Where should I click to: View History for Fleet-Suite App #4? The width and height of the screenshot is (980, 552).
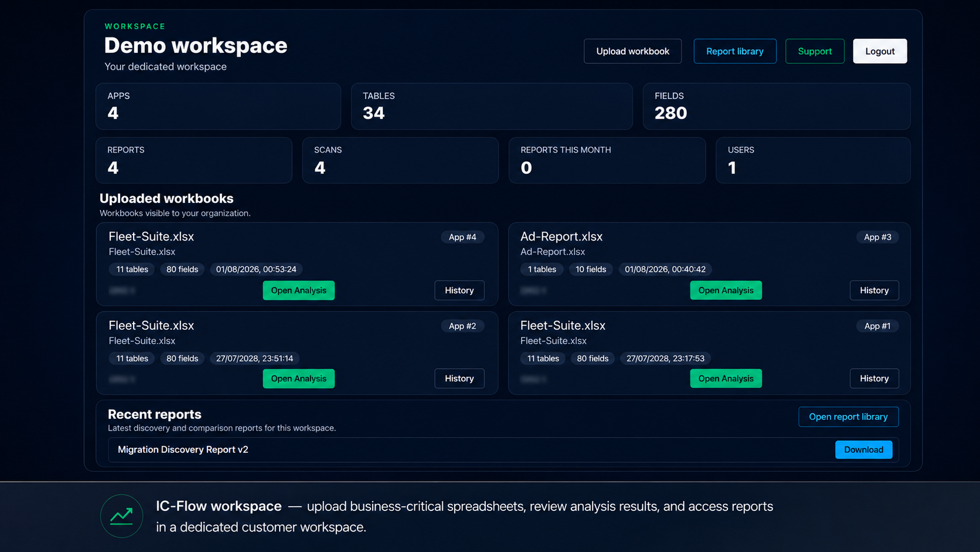click(459, 290)
